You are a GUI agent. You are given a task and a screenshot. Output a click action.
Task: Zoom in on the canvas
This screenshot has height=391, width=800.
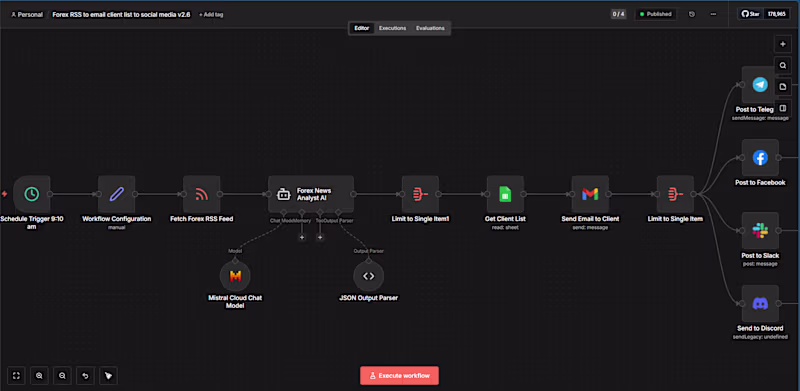coord(39,376)
